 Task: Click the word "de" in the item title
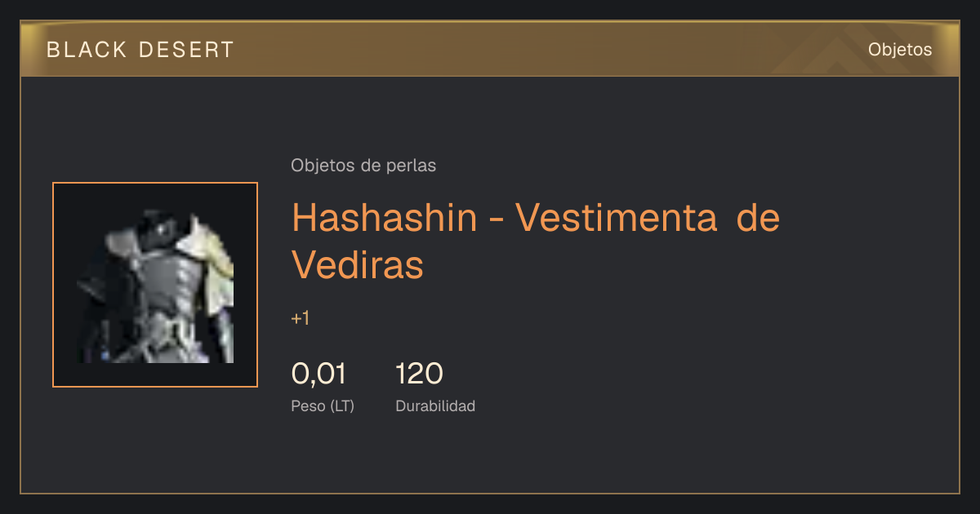click(758, 218)
